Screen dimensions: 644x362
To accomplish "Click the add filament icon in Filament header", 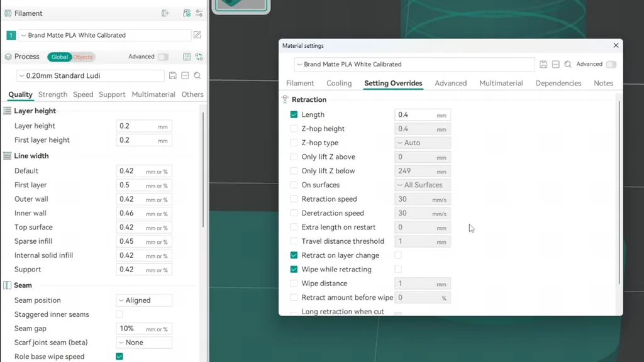I will pyautogui.click(x=165, y=13).
